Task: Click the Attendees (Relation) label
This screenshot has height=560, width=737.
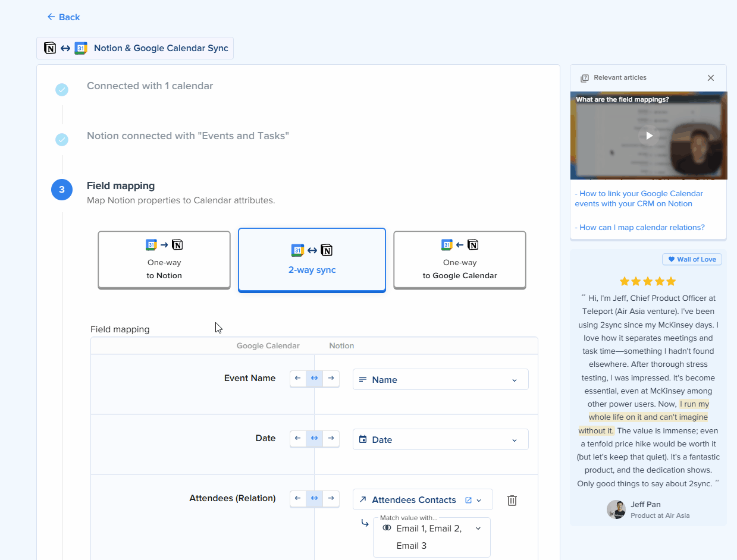Action: tap(233, 498)
